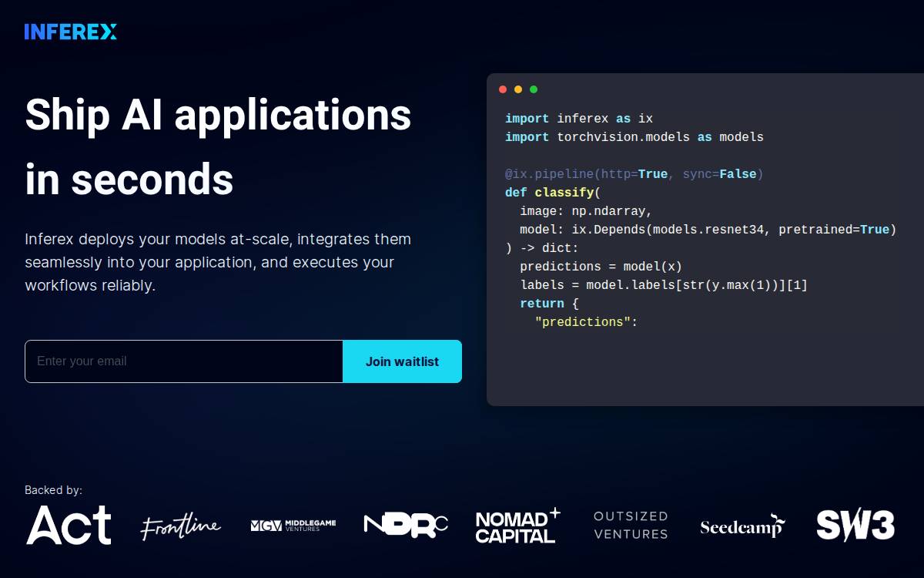The width and height of the screenshot is (924, 578).
Task: Click the "predictions": string in code
Action: [583, 322]
